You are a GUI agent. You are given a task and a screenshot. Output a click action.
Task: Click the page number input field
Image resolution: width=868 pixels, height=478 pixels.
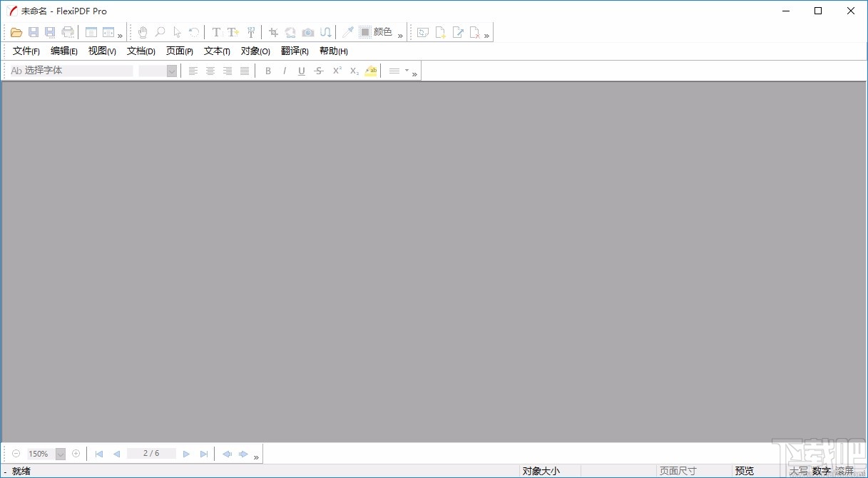151,453
